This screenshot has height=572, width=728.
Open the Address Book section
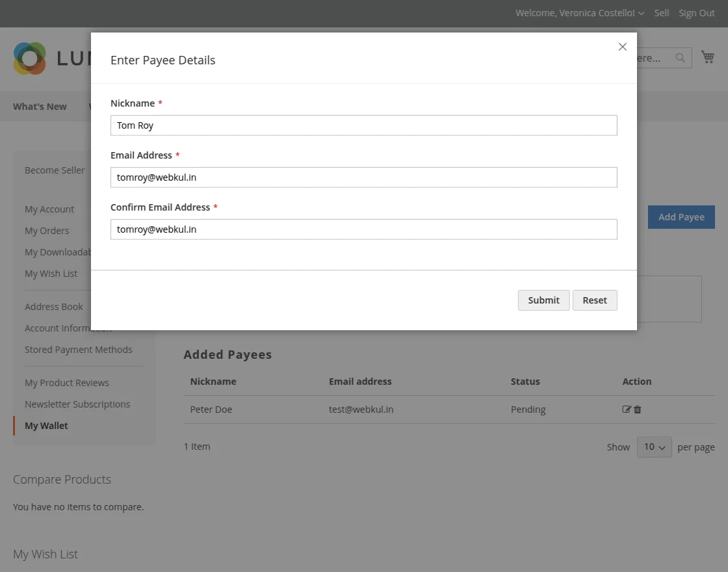click(53, 306)
